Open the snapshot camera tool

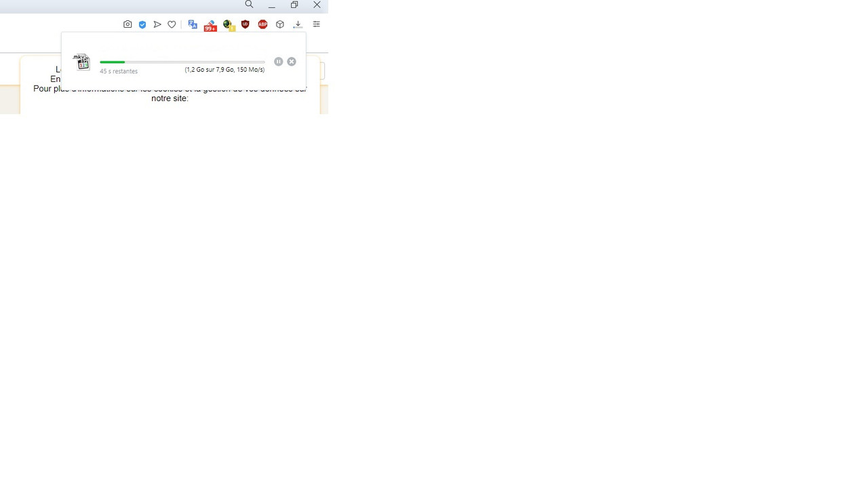pyautogui.click(x=127, y=24)
